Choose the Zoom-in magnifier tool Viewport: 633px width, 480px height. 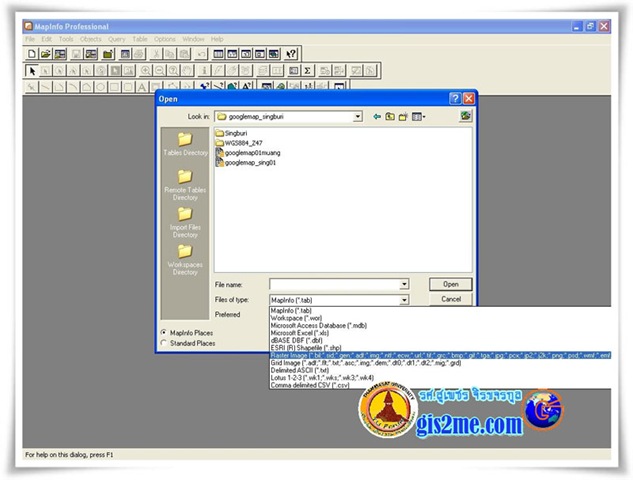tap(146, 71)
